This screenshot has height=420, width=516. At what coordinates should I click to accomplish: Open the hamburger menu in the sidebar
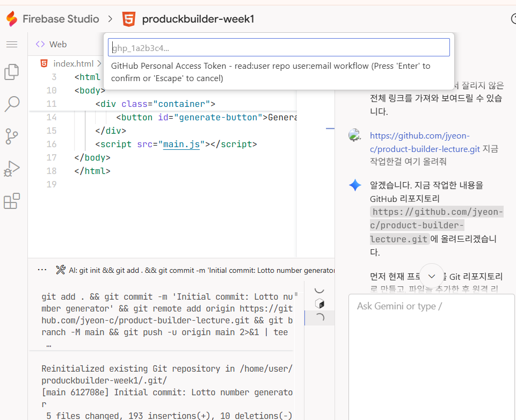click(12, 44)
